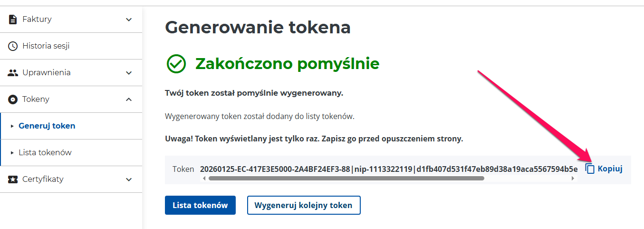Go to Historia sesji
The height and width of the screenshot is (229, 644).
[46, 46]
